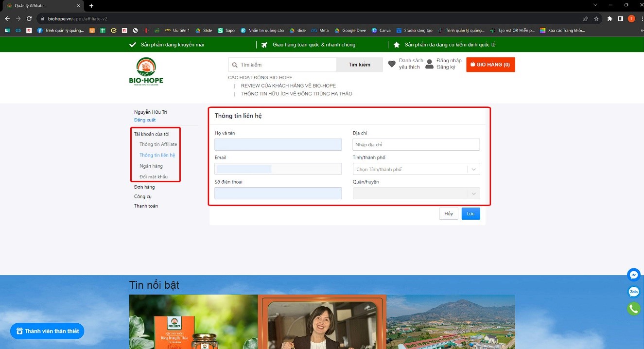Click the BIO-HOPE logo
This screenshot has width=644, height=349.
[x=146, y=71]
